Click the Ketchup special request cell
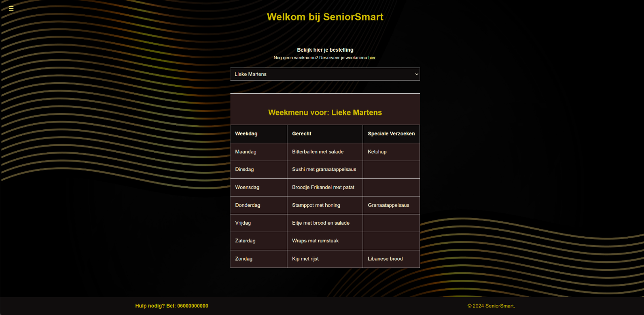644x315 pixels. click(x=377, y=152)
